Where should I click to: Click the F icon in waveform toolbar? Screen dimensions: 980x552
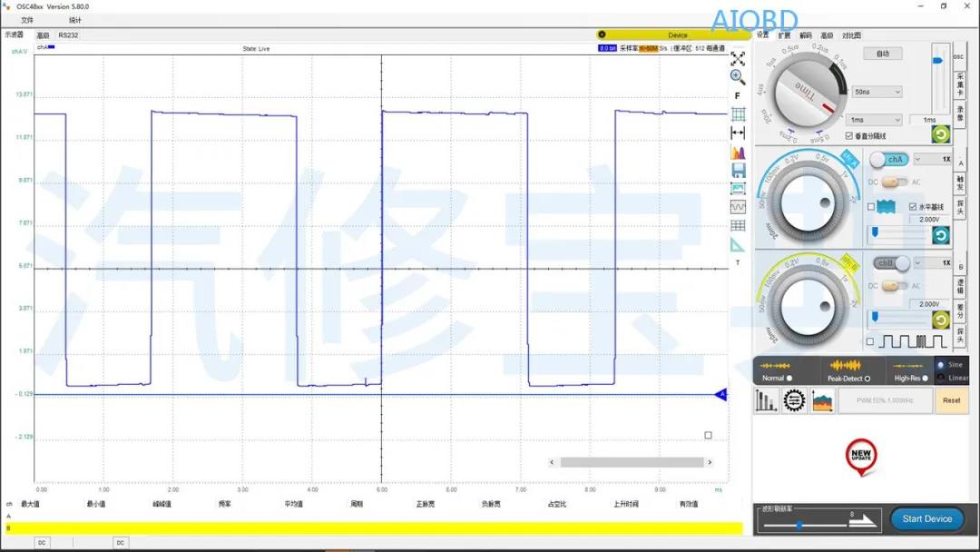[x=738, y=95]
